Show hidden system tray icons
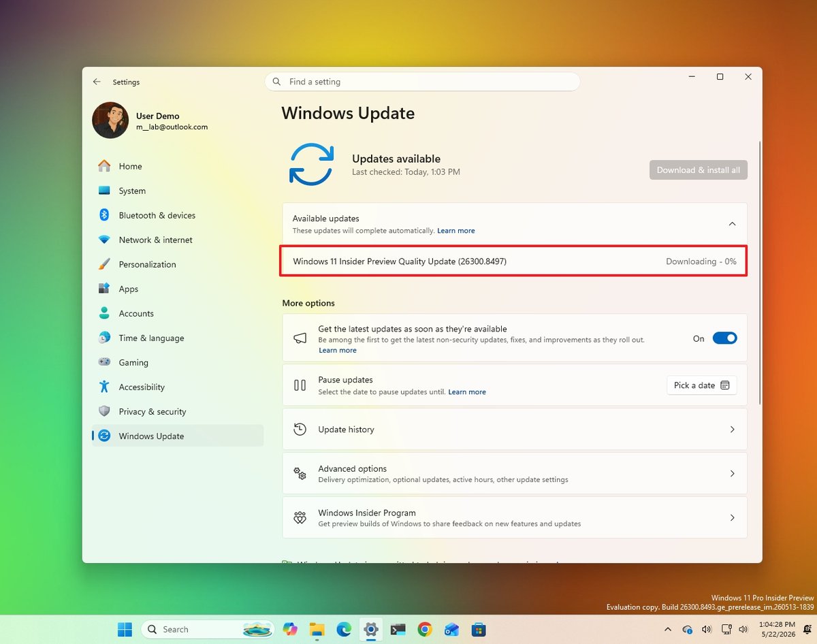Screen dimensions: 817x644 [668, 630]
